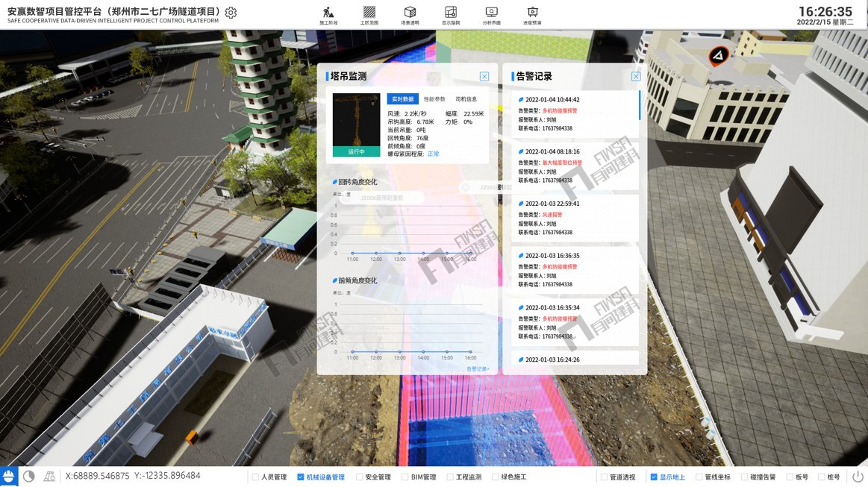Image resolution: width=868 pixels, height=487 pixels.
Task: Enable the 管线坐标 checkbox
Action: point(699,477)
